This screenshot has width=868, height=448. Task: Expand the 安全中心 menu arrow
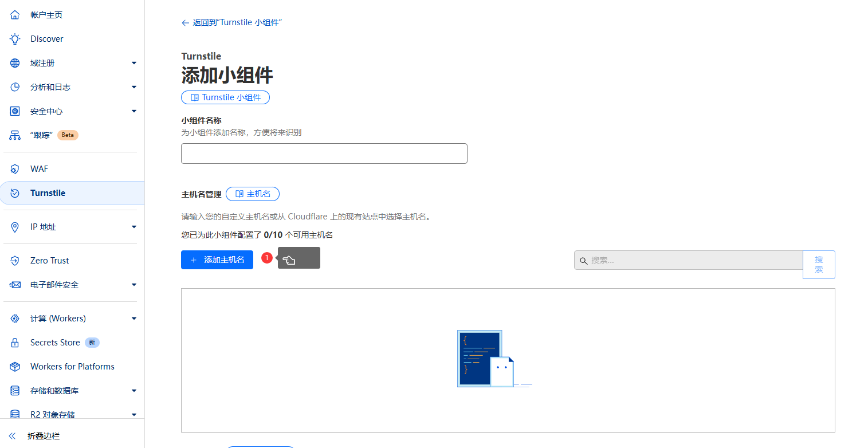tap(134, 111)
